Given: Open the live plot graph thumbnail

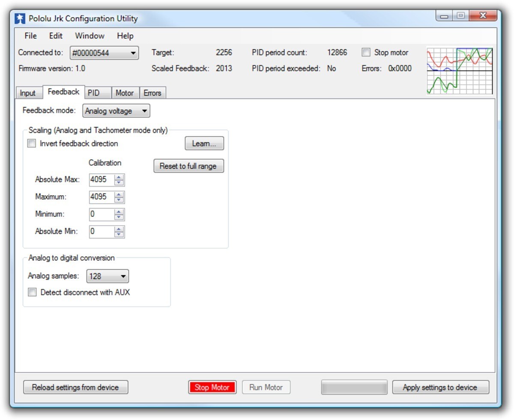Looking at the screenshot, I should pyautogui.click(x=460, y=70).
